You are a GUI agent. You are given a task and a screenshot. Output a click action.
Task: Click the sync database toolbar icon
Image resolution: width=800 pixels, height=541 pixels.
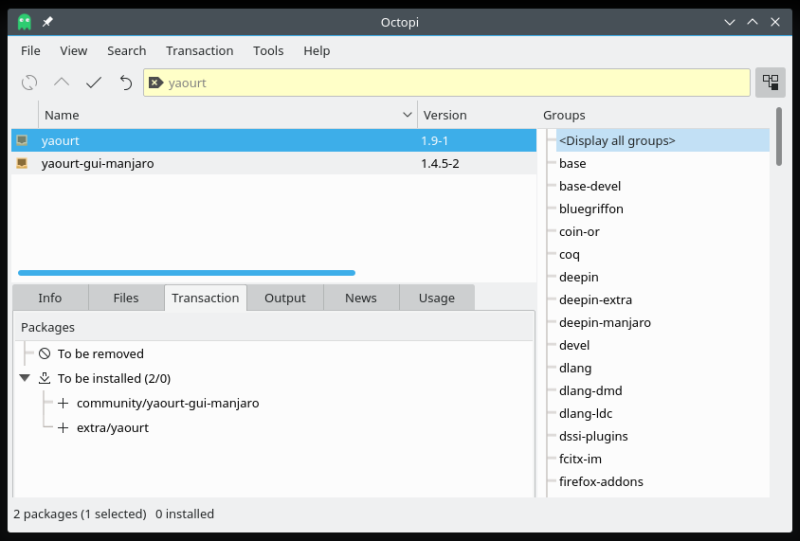pos(30,83)
